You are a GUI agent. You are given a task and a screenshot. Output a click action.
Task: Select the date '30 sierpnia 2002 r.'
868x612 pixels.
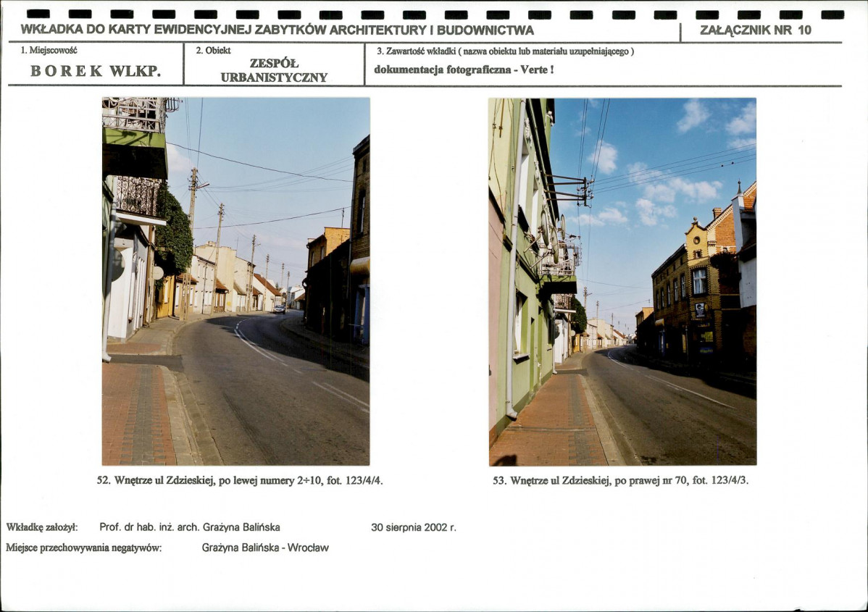414,527
